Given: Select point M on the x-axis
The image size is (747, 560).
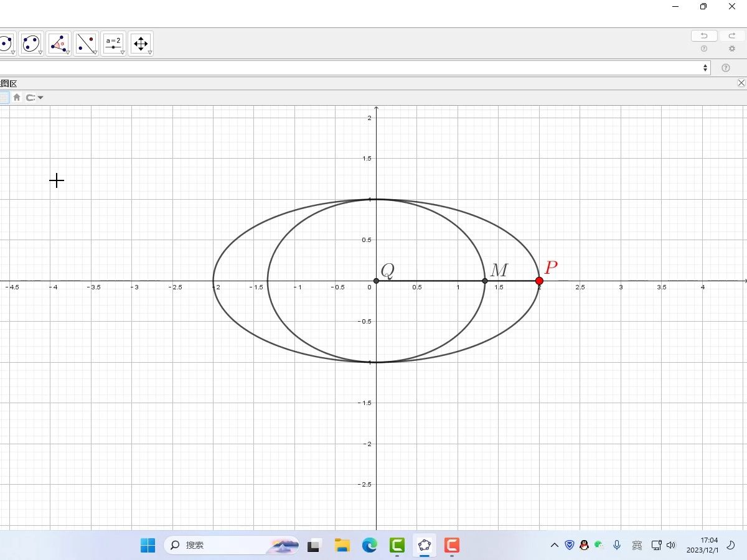Looking at the screenshot, I should click(485, 281).
